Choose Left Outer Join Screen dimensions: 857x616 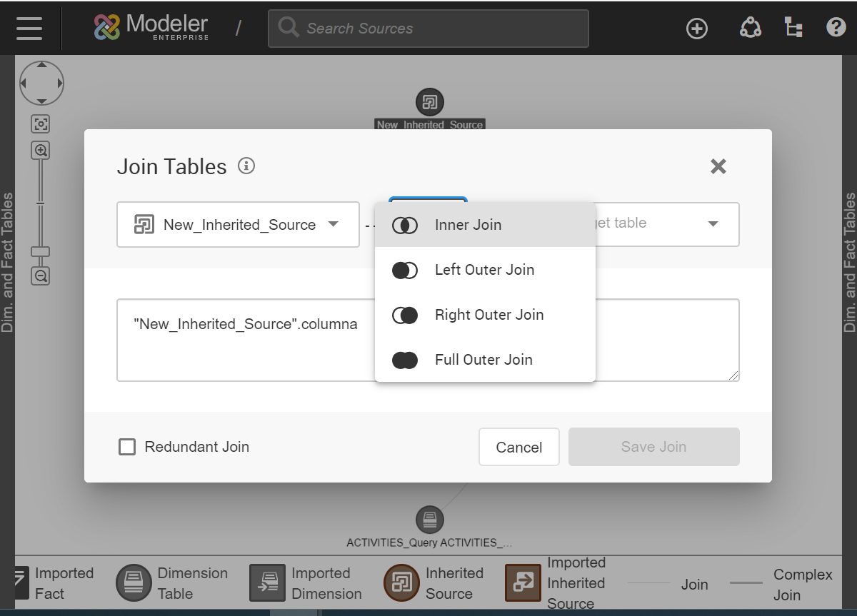click(x=485, y=270)
